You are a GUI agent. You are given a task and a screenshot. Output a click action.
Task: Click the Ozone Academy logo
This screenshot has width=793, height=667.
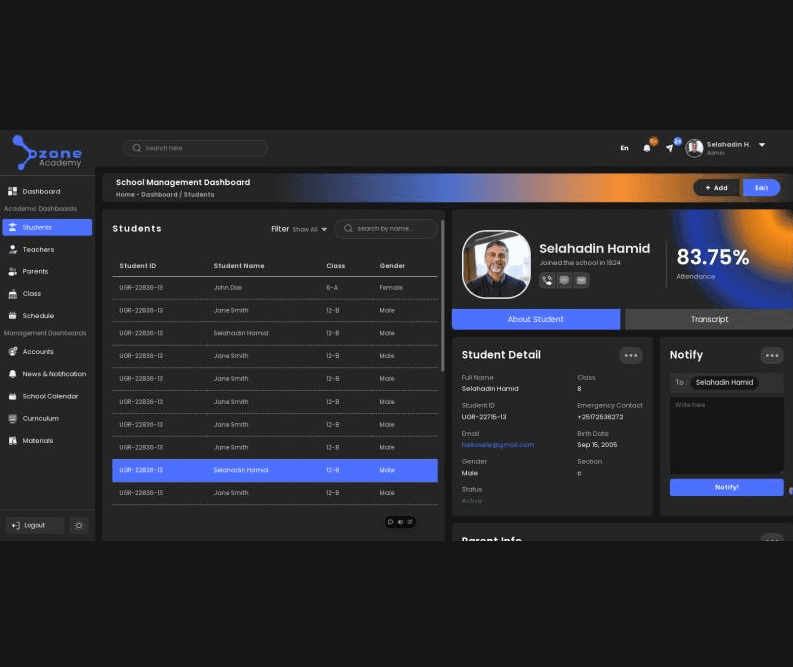47,152
